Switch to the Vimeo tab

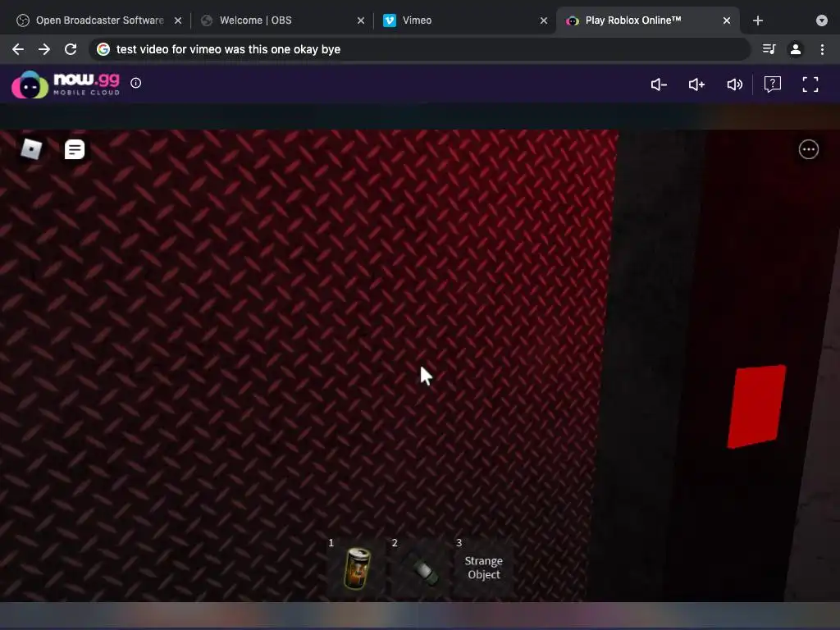tap(465, 21)
